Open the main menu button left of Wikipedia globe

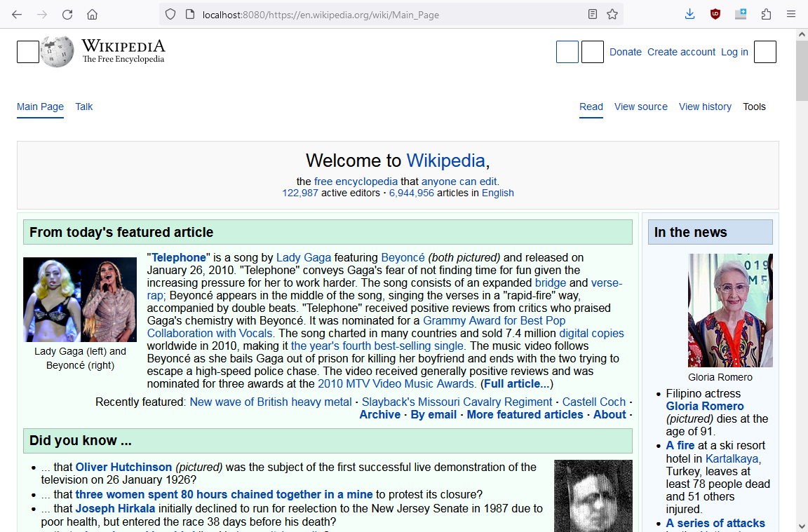click(28, 52)
